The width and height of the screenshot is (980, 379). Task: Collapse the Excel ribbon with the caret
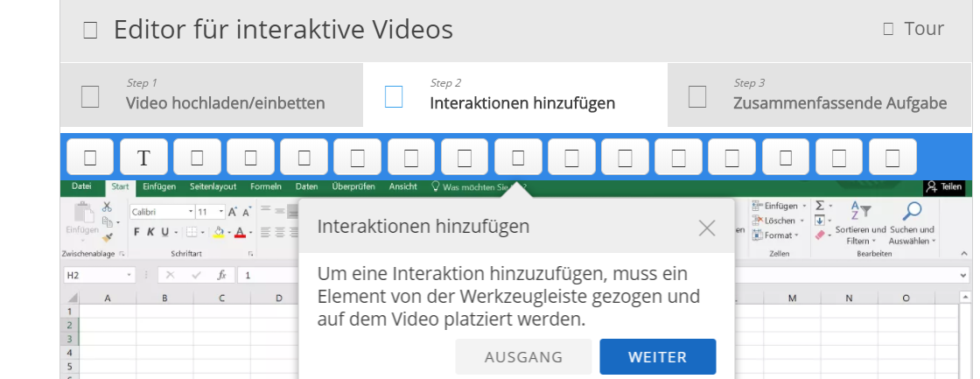coord(963,253)
